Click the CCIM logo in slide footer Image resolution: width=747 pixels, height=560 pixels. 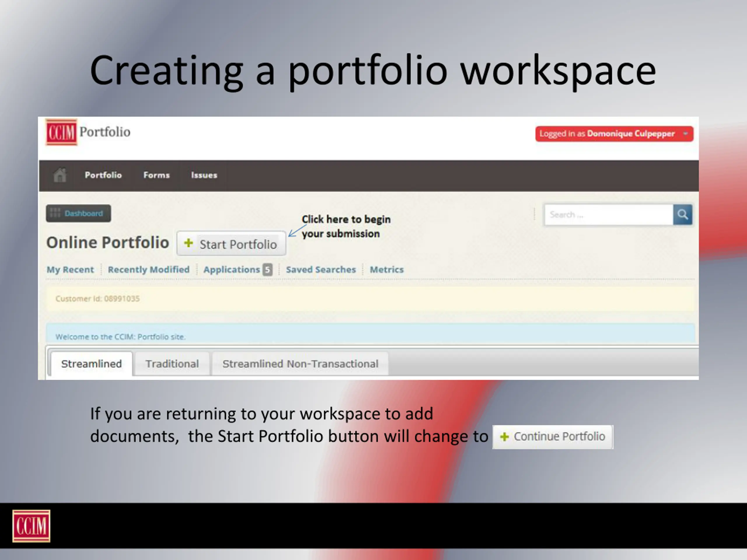point(31,526)
